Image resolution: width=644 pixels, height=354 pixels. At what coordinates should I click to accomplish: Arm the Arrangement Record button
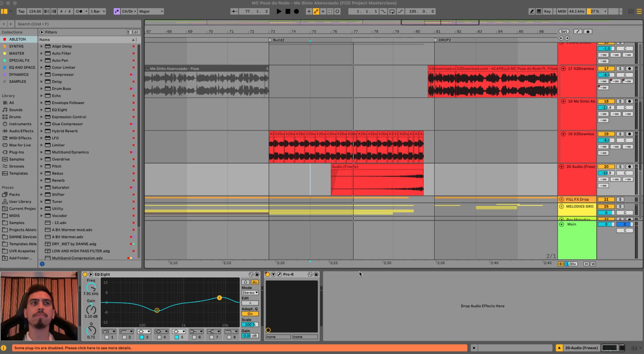pos(296,11)
